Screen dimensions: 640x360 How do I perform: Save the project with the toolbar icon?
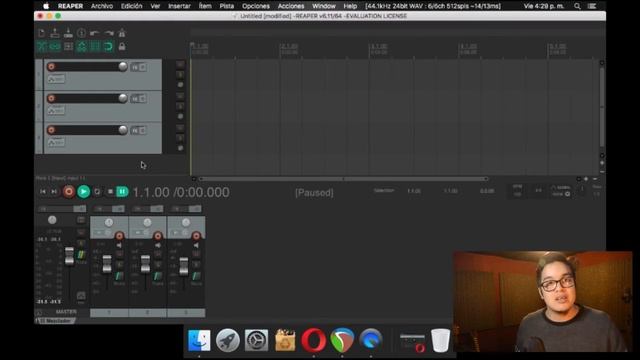[68, 33]
